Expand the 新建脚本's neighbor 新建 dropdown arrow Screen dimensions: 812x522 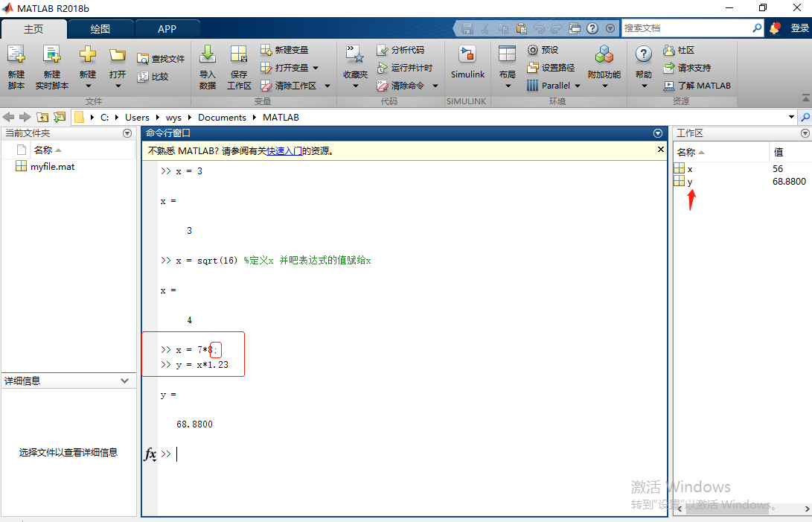pos(88,86)
